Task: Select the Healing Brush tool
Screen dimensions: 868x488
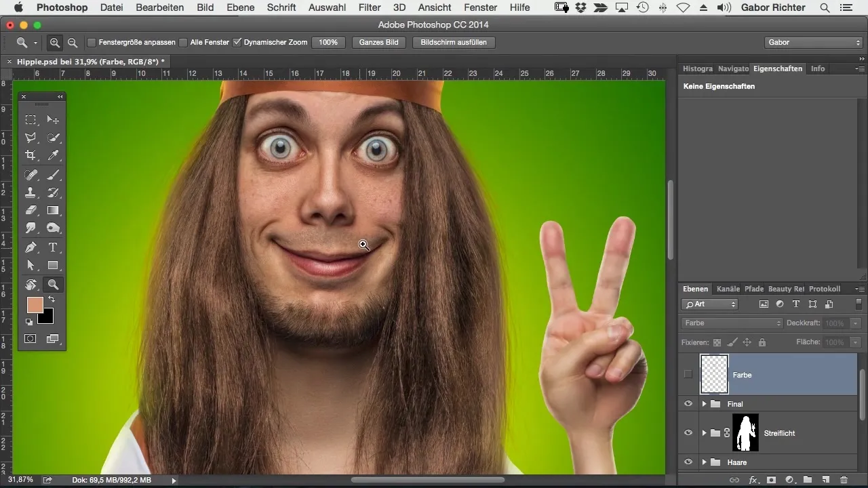Action: point(31,176)
